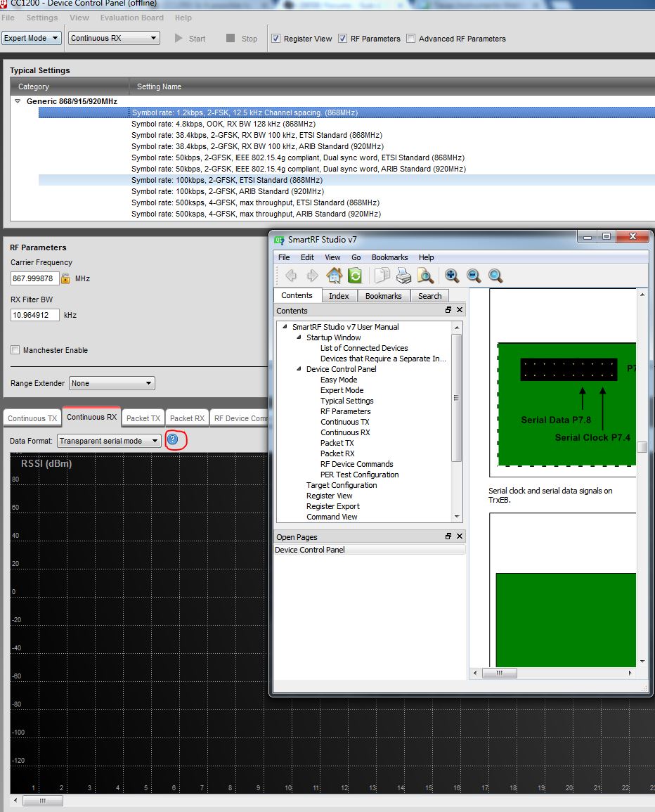
Task: Collapse SmartRF Studio v7 User Manual node
Action: click(285, 327)
